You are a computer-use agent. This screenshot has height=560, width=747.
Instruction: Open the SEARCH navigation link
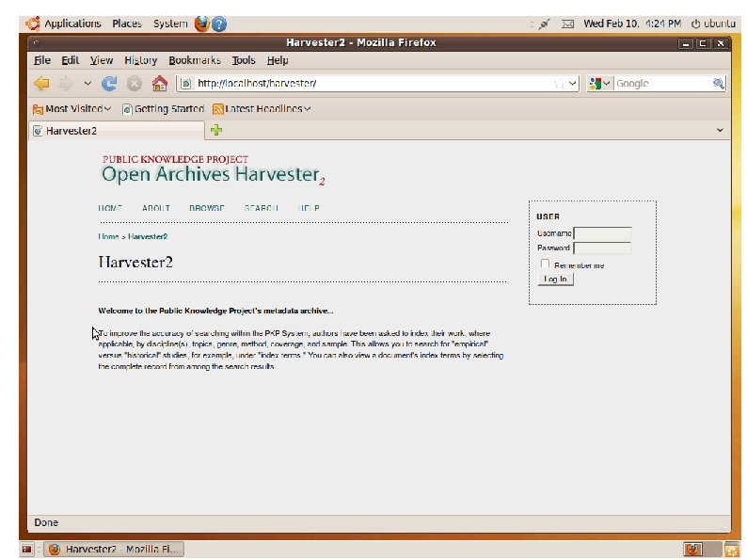(x=261, y=208)
